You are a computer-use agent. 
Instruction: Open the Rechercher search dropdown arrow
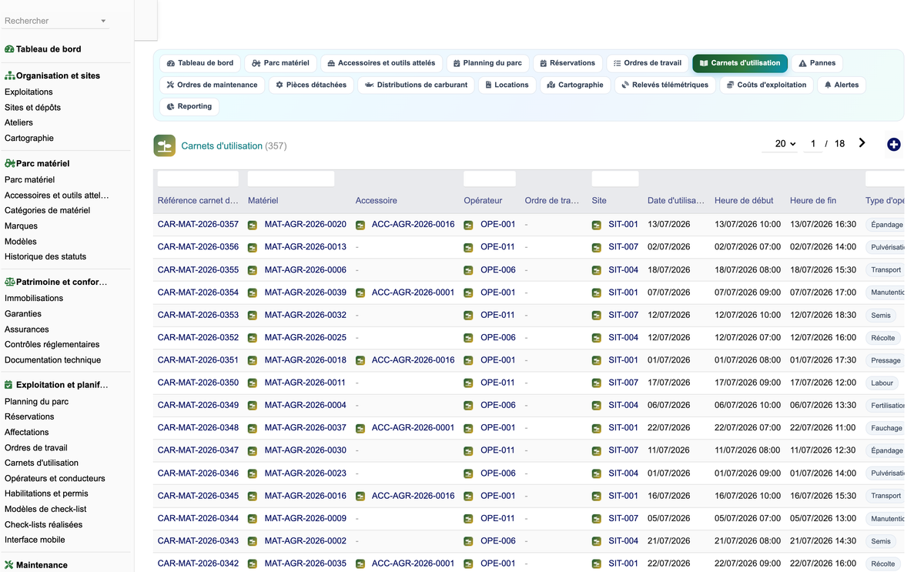pyautogui.click(x=103, y=22)
